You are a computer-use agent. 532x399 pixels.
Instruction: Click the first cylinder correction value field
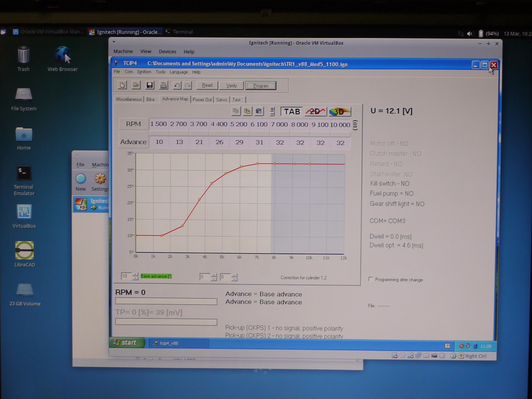pos(205,277)
